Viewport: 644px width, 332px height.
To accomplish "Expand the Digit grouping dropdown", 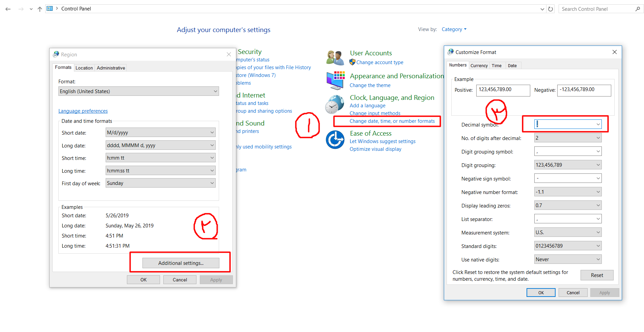I will [568, 165].
